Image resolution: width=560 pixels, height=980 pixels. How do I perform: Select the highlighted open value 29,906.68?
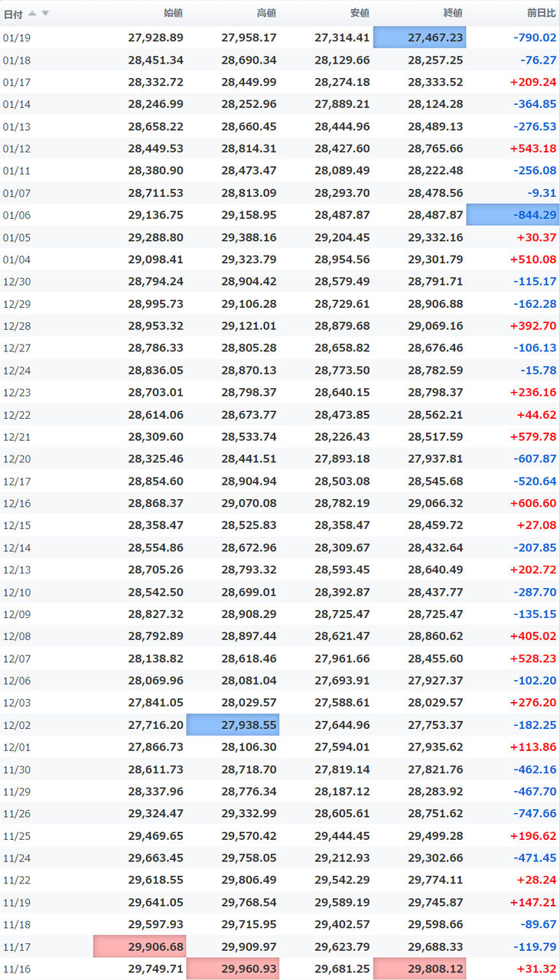(x=139, y=947)
